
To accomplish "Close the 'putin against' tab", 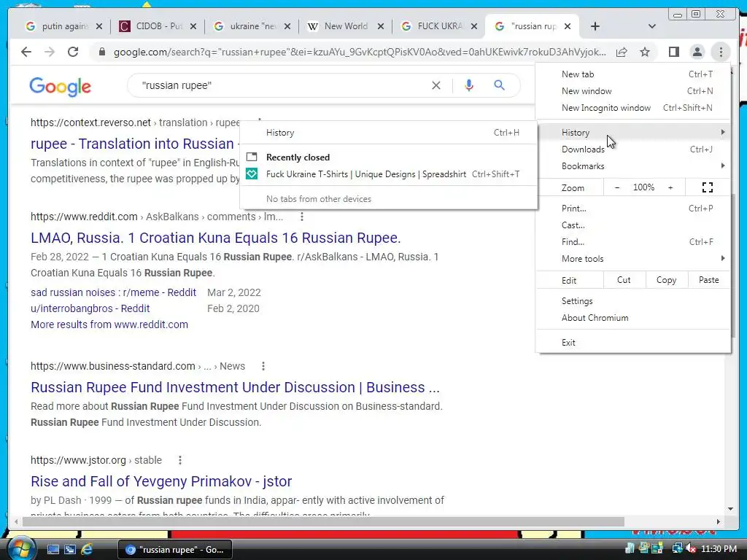I will 99,26.
